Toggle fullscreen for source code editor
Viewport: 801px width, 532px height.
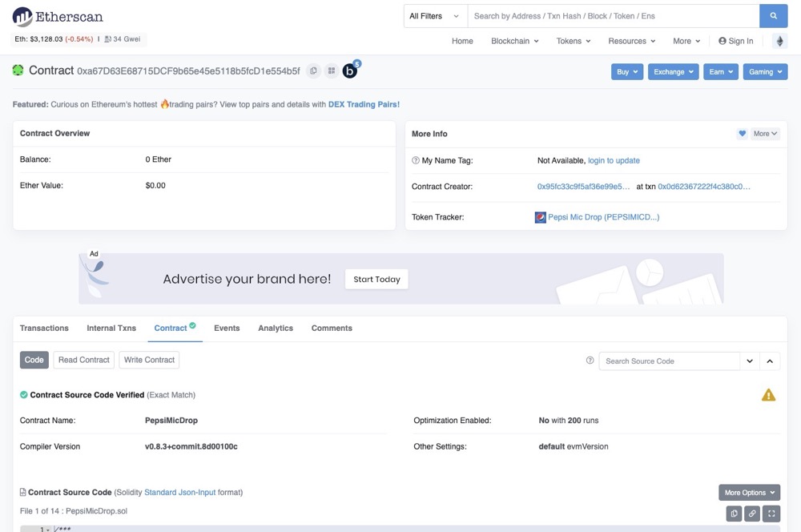(x=771, y=514)
